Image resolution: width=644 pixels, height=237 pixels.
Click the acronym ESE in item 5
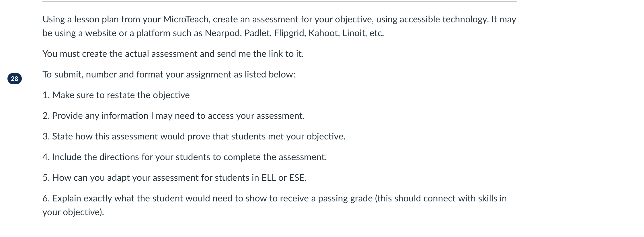pos(296,178)
